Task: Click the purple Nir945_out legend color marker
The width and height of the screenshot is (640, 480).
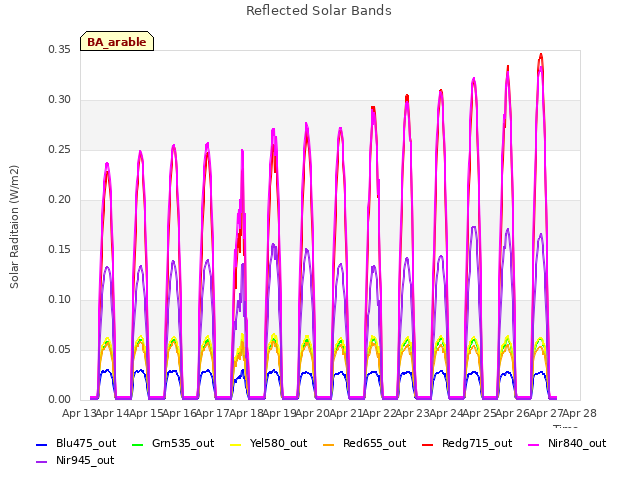Action: coord(42,462)
